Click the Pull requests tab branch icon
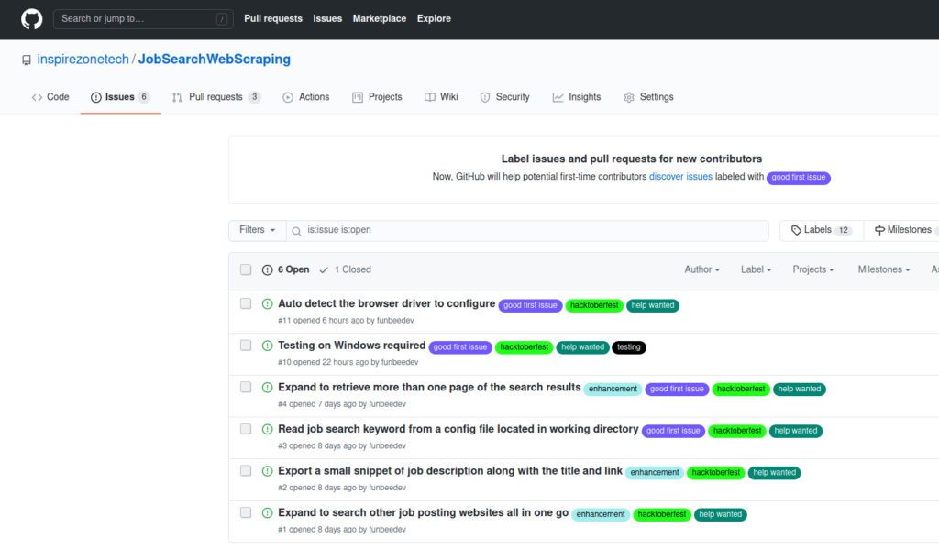Screen dimensions: 939x560 pos(177,97)
